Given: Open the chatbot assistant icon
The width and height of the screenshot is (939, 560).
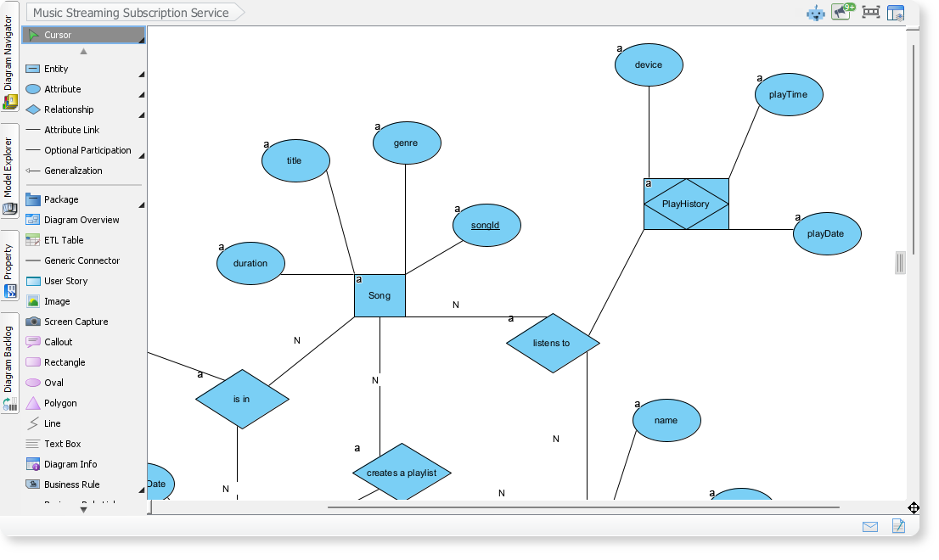Looking at the screenshot, I should (815, 13).
